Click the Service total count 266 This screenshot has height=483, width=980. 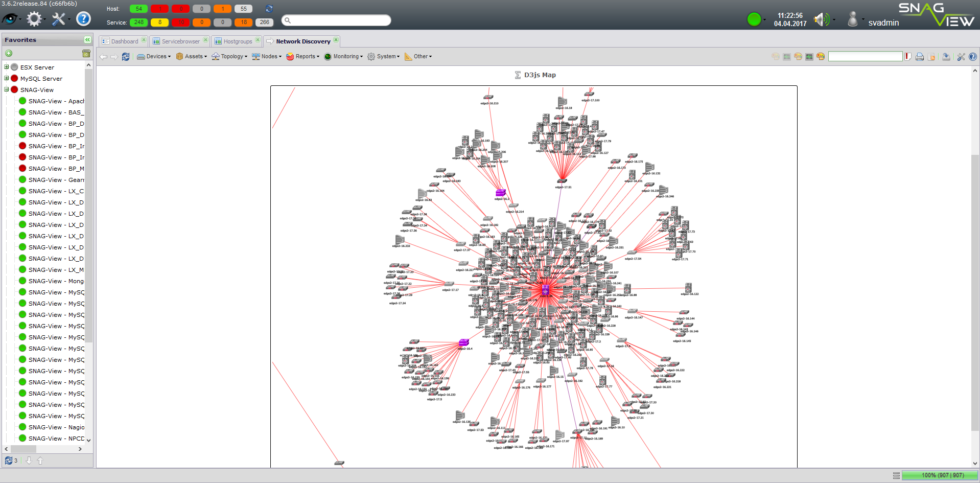click(x=265, y=22)
